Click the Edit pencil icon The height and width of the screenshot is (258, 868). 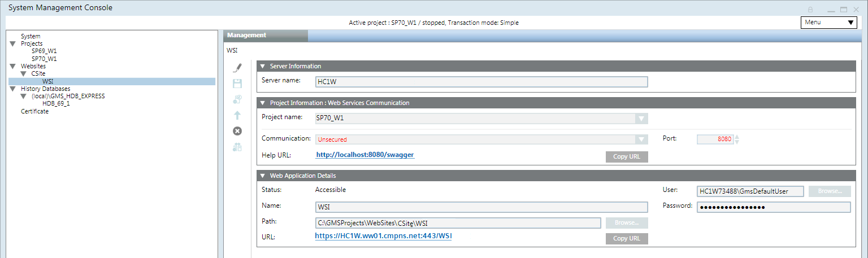(237, 68)
